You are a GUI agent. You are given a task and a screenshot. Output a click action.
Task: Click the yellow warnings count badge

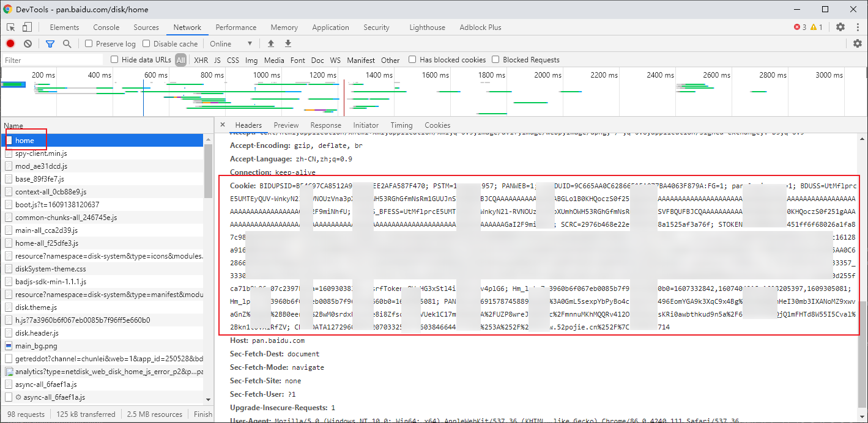pyautogui.click(x=817, y=27)
